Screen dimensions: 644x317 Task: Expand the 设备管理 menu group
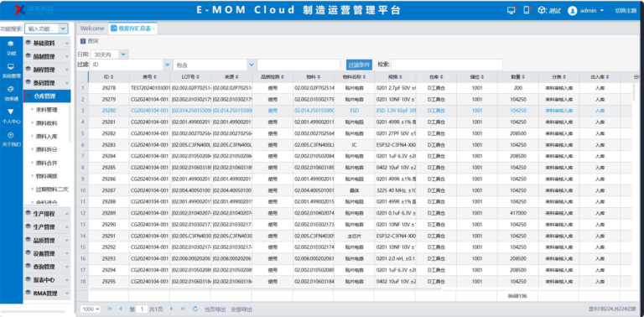click(x=47, y=253)
